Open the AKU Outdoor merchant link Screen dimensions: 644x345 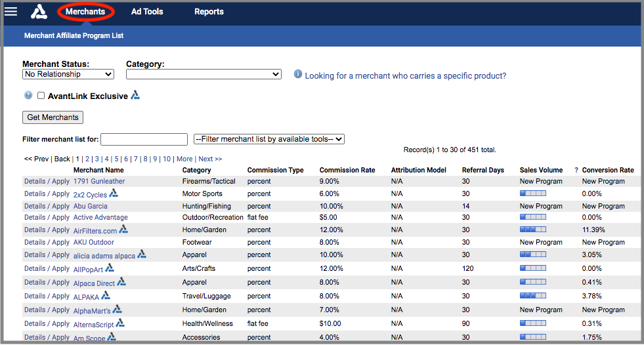pyautogui.click(x=94, y=242)
